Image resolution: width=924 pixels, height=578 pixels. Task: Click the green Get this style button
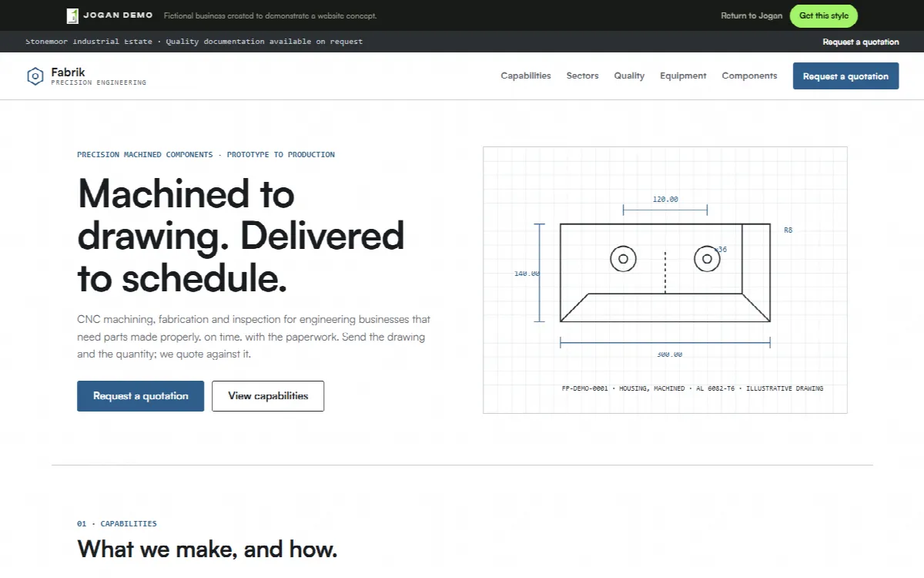click(823, 15)
